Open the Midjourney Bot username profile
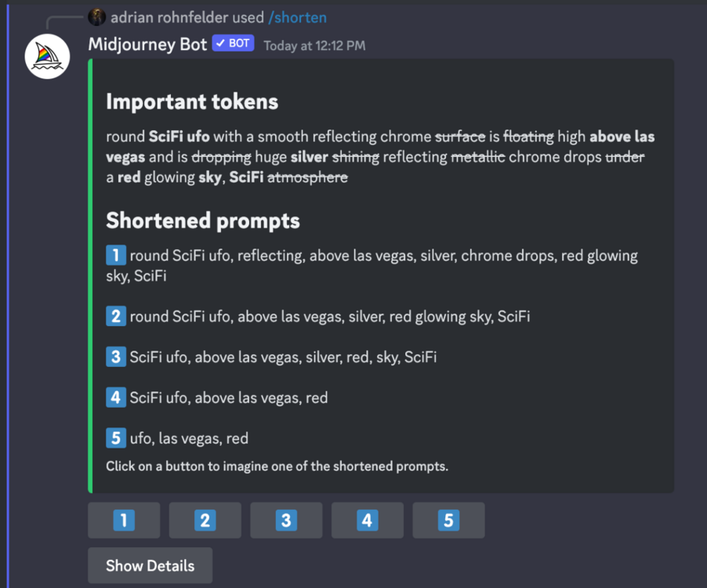The image size is (707, 588). pyautogui.click(x=147, y=45)
